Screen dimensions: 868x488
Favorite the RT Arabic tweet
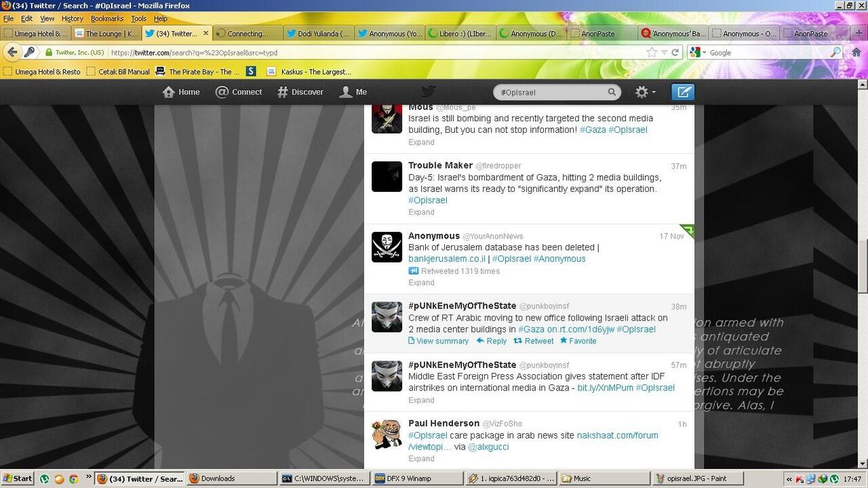578,341
